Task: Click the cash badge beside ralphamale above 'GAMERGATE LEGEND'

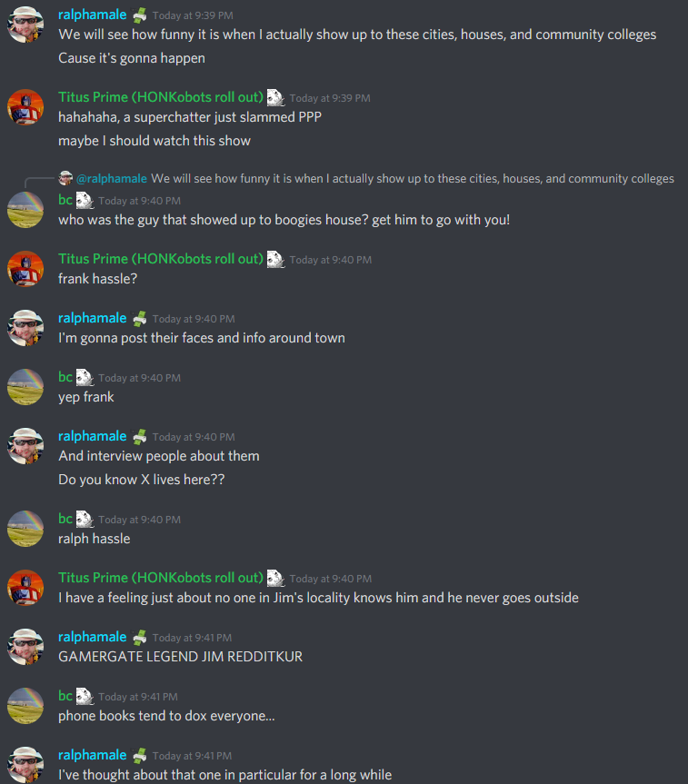Action: pos(140,638)
